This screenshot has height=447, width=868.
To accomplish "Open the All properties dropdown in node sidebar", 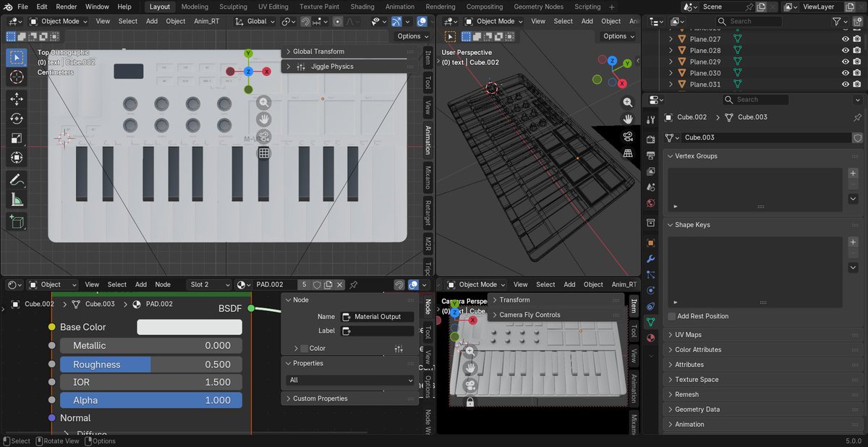I will [x=351, y=380].
